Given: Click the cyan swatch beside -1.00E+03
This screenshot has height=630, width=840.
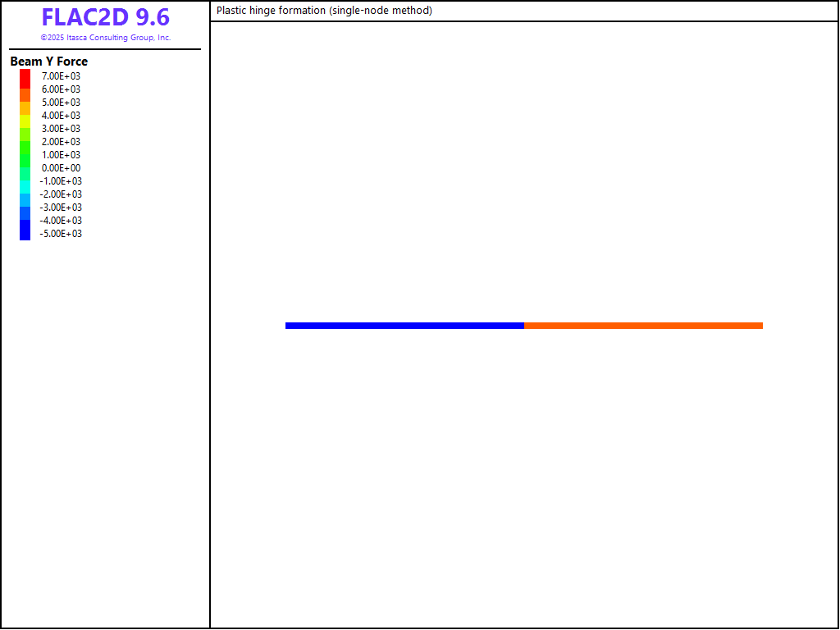Looking at the screenshot, I should [x=25, y=181].
